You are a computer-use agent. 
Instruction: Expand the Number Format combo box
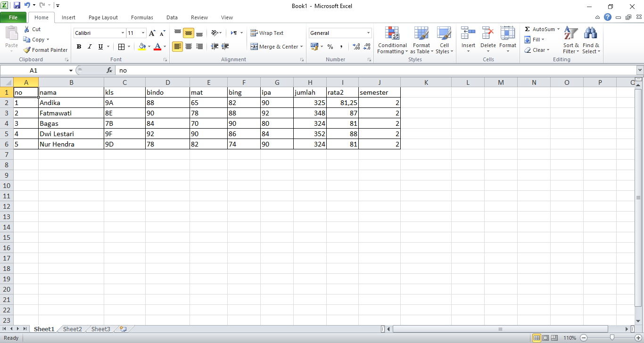pyautogui.click(x=368, y=33)
